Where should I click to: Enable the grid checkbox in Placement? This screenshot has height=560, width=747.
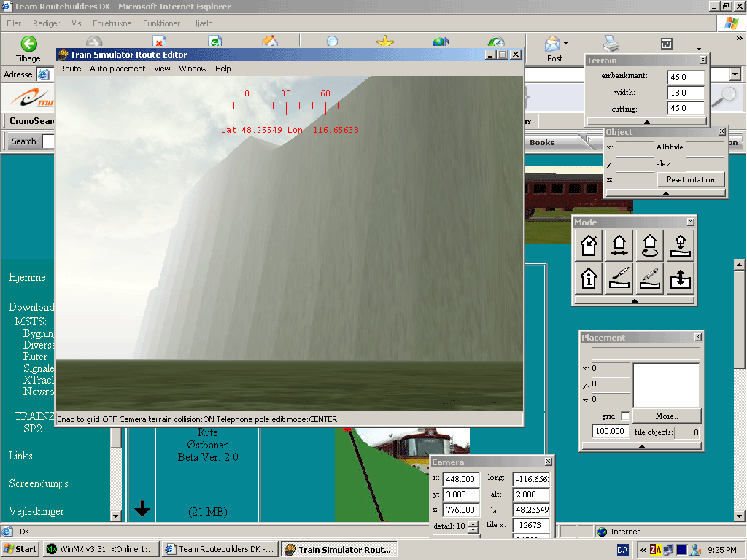click(x=625, y=416)
